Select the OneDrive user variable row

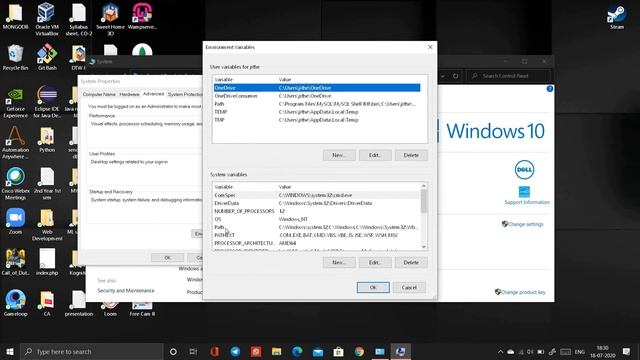point(317,88)
